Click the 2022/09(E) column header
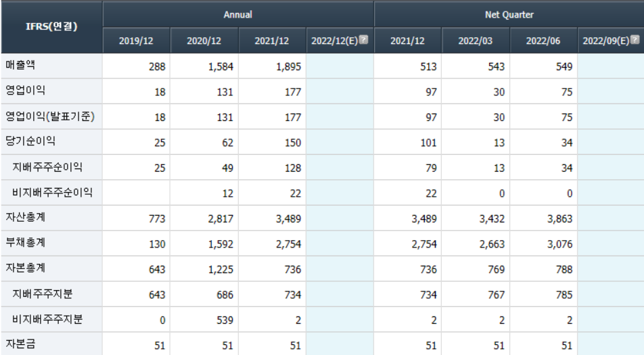 click(611, 41)
